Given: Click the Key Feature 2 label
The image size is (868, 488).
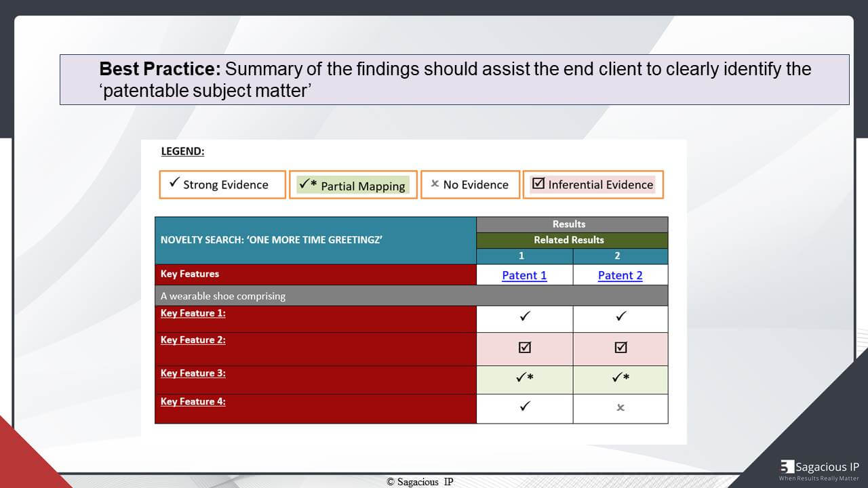Looking at the screenshot, I should (193, 340).
